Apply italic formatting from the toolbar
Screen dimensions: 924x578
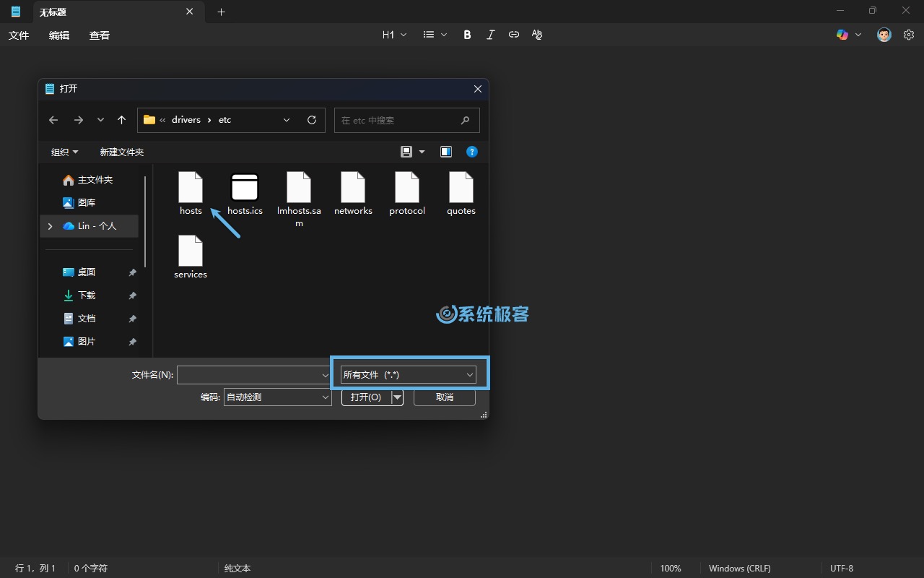click(490, 35)
